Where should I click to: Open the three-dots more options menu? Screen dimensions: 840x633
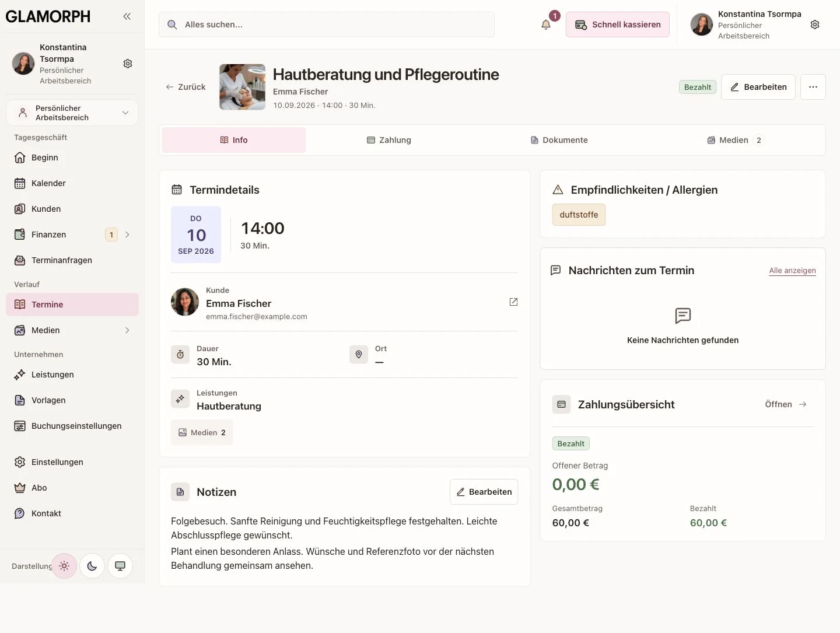pyautogui.click(x=813, y=87)
